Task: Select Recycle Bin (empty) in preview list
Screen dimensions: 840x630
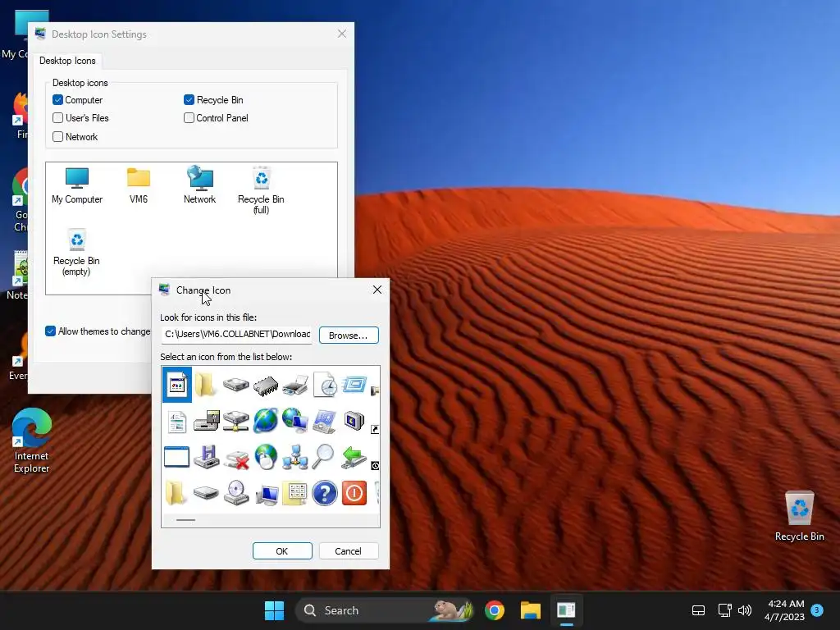Action: pos(76,252)
